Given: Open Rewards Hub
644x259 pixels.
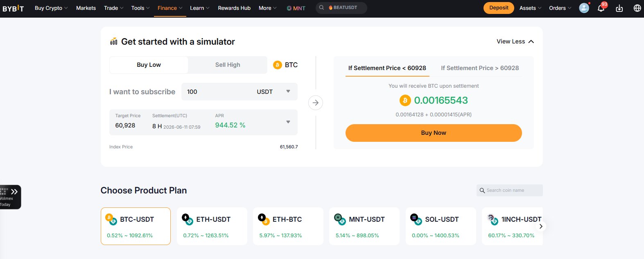Looking at the screenshot, I should tap(234, 8).
